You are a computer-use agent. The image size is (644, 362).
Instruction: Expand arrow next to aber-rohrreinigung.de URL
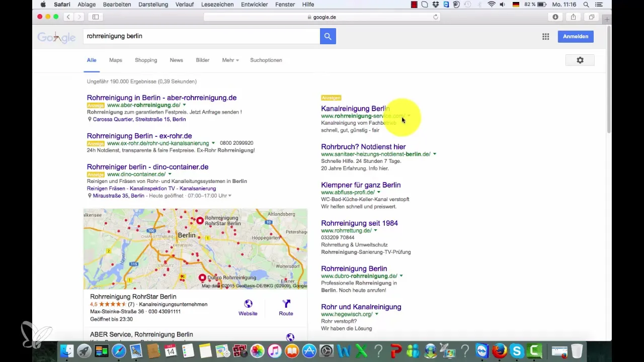point(184,105)
